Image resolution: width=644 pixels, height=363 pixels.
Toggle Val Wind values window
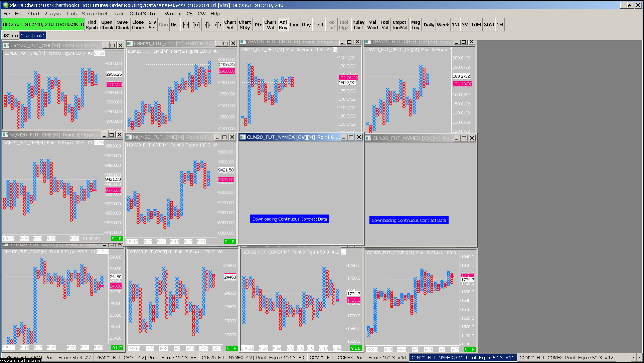[372, 25]
